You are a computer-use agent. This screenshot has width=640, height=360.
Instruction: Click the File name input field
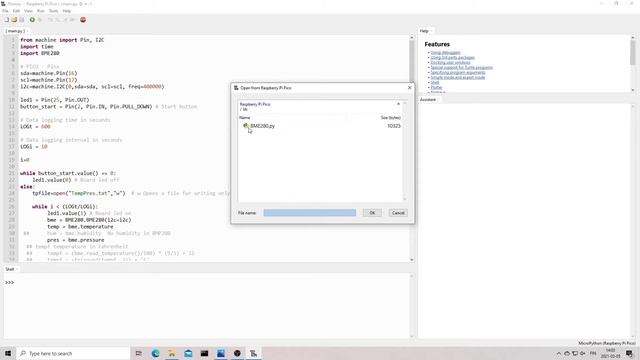309,213
